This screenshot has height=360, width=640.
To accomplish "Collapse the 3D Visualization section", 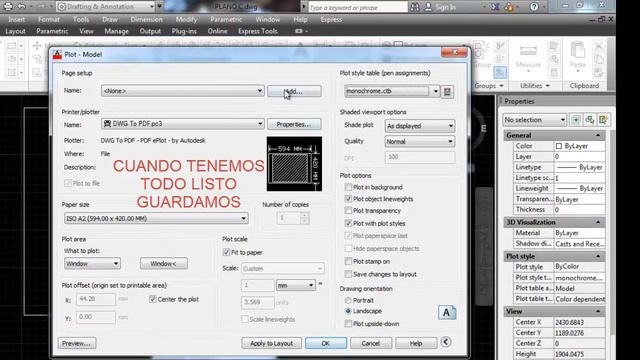I will click(598, 222).
